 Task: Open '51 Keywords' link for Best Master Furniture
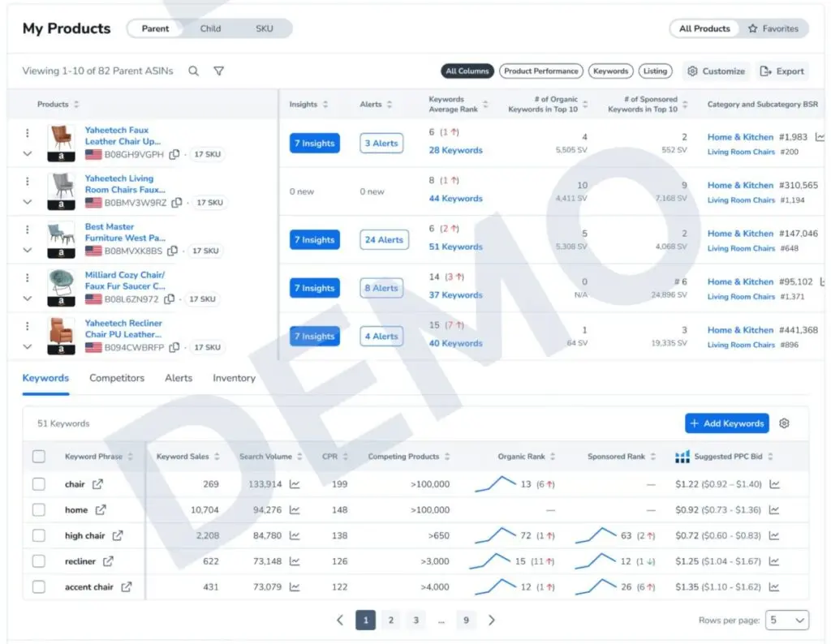point(455,247)
